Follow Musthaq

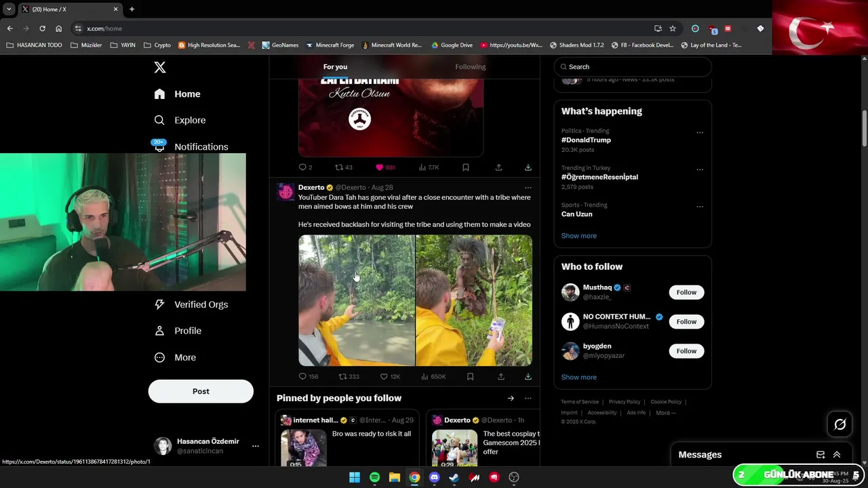(x=686, y=292)
